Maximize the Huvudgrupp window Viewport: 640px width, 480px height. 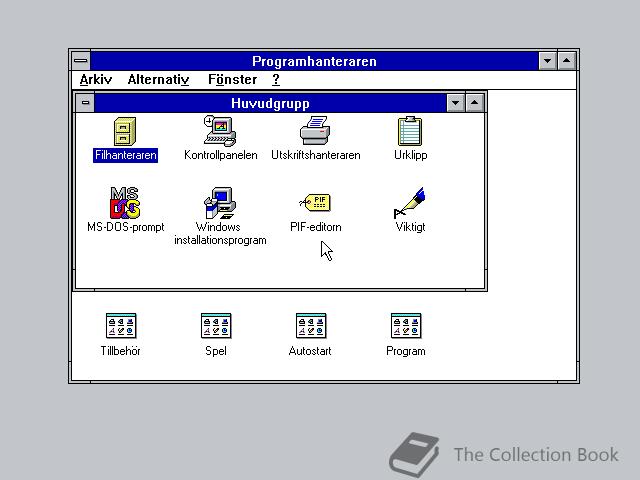coord(475,103)
